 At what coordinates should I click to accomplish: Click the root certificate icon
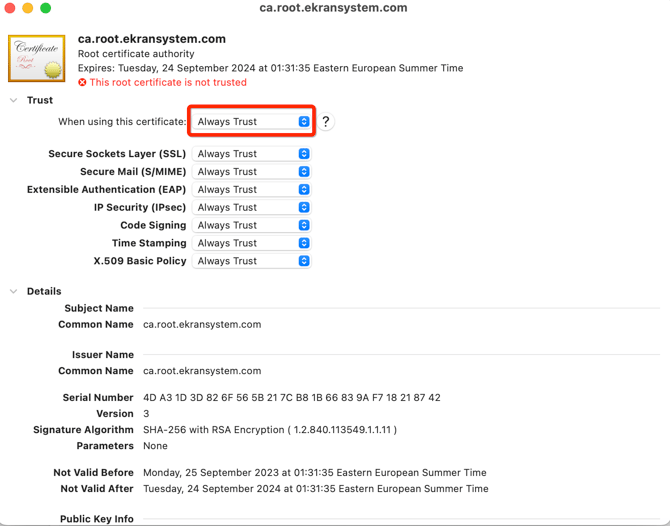point(37,58)
